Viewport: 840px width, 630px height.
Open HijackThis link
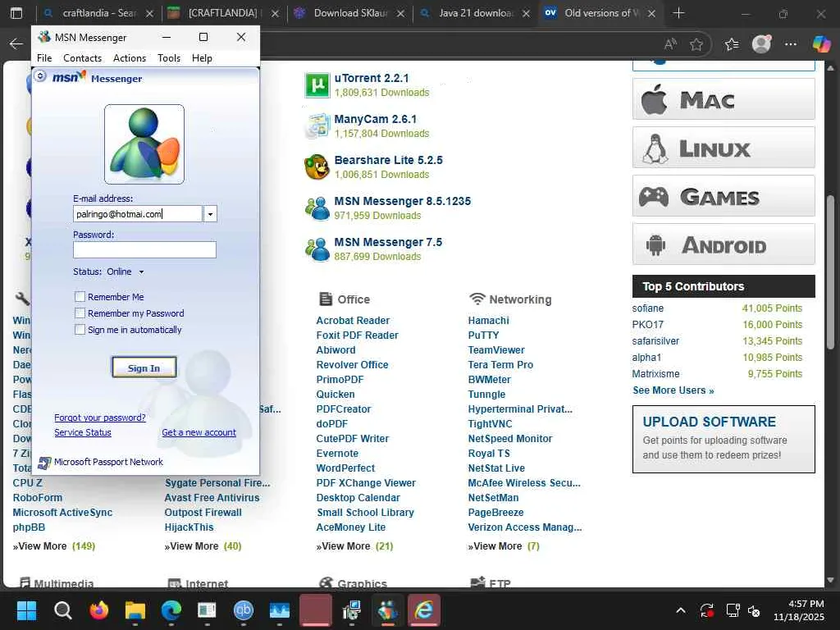pyautogui.click(x=189, y=527)
